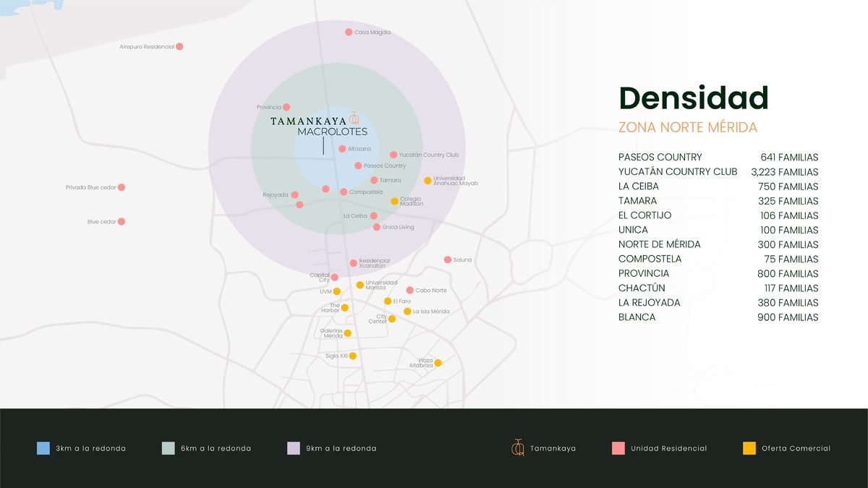
Task: Select the "Oferta Comercial" legend label
Action: [796, 448]
